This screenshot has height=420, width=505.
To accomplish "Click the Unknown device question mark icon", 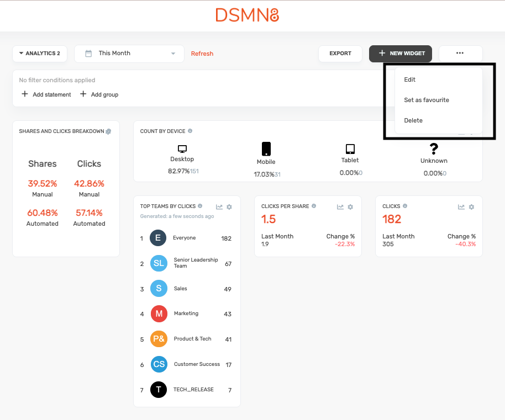I will click(x=434, y=149).
